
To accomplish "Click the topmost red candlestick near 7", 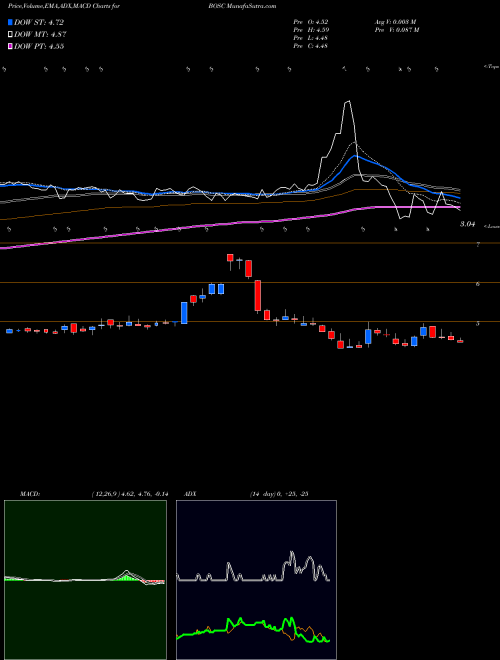I will coord(230,258).
